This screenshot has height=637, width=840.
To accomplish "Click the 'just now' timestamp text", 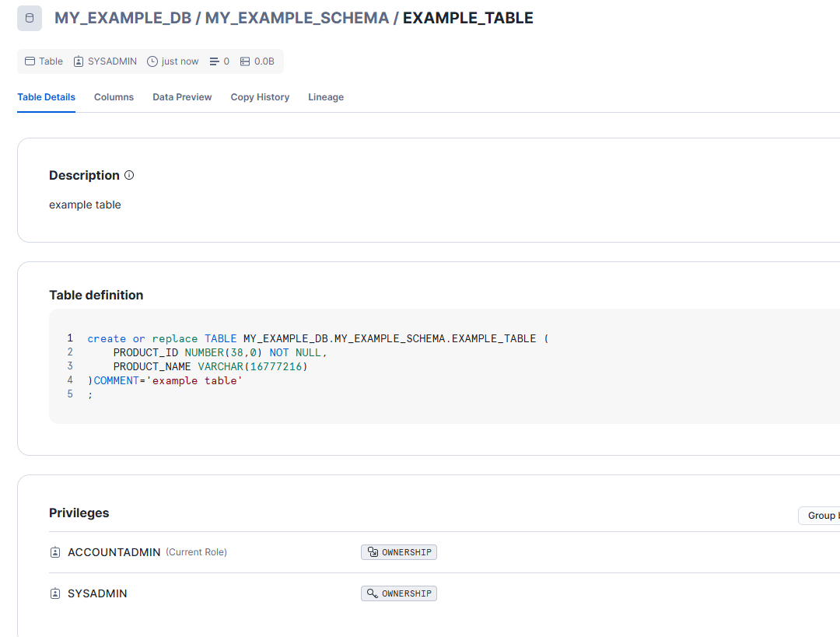I will 180,61.
